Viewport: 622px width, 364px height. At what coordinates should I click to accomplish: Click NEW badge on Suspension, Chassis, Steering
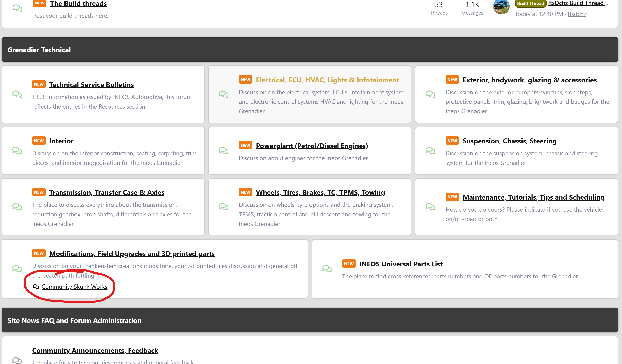452,141
